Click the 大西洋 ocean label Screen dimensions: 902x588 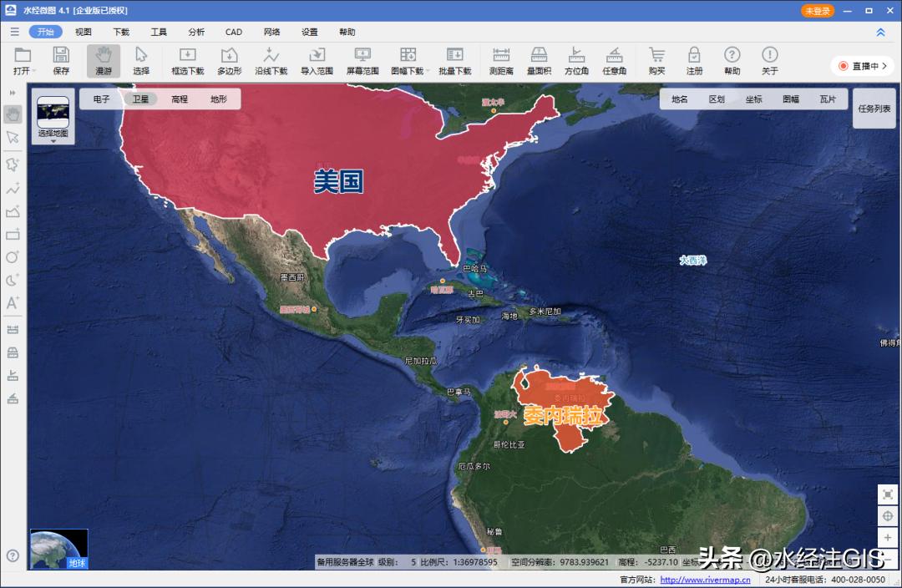692,260
